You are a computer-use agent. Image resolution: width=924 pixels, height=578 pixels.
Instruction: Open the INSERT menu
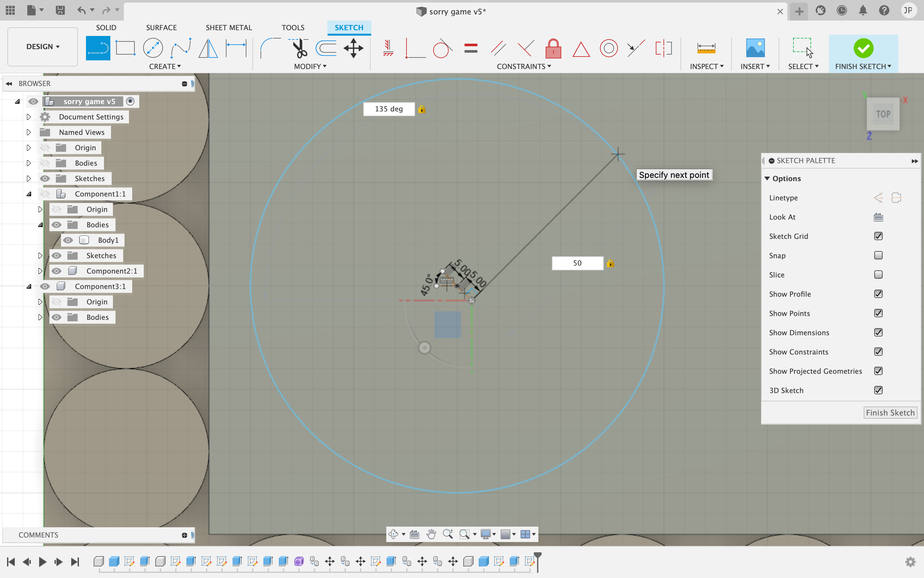tap(755, 66)
